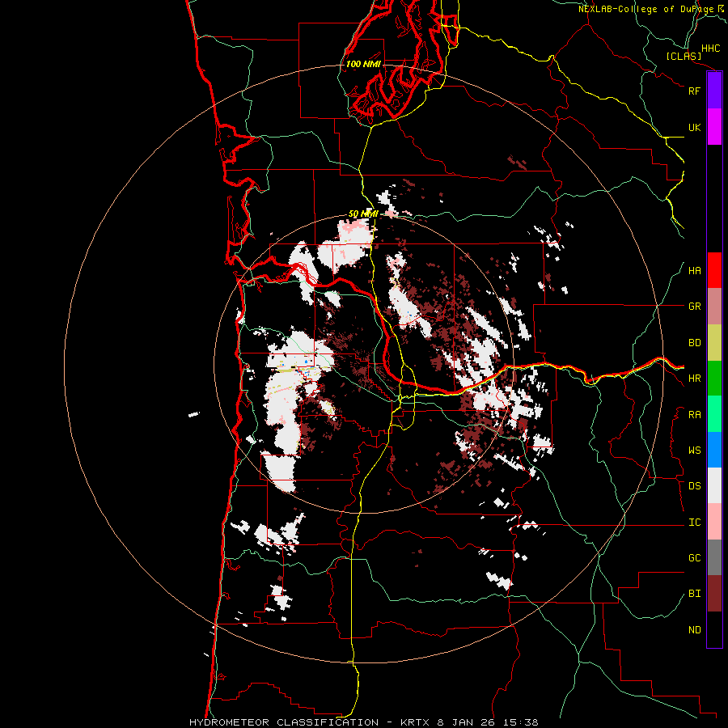Click the '100 NMI' range ring label
Screen dimensions: 728x728
click(363, 64)
